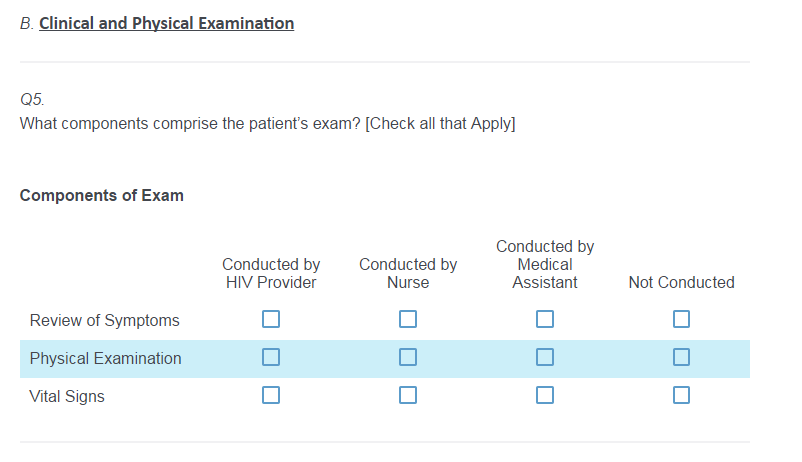Click the Q5 question text

[x=267, y=124]
